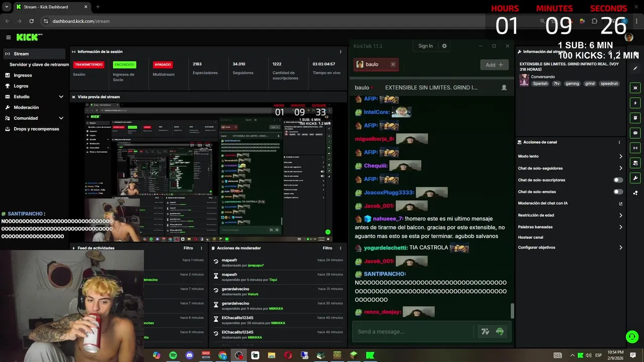Select the Stream - Kick Dashboard browser tab
644x362 pixels.
click(51, 7)
